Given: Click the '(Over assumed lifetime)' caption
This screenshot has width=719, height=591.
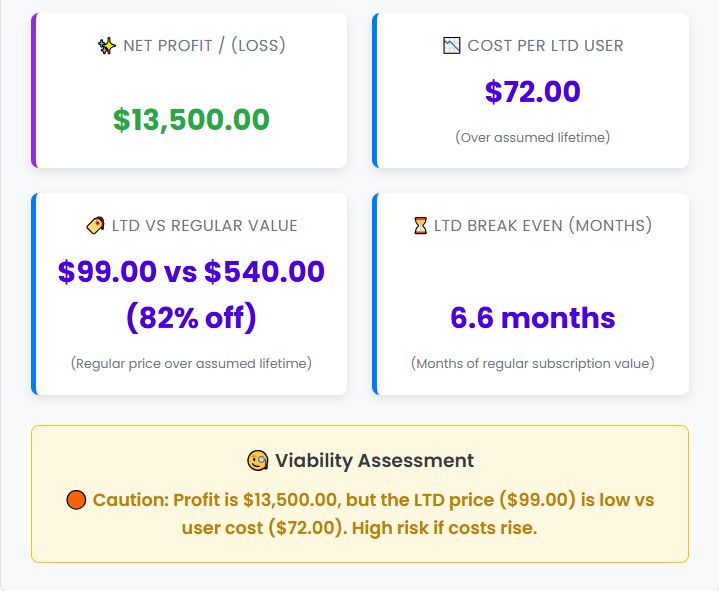Looking at the screenshot, I should [532, 137].
